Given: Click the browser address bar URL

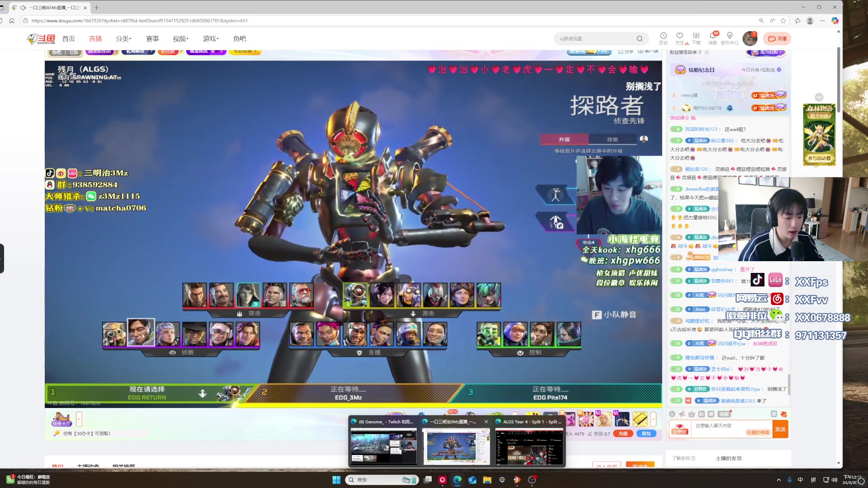Looking at the screenshot, I should click(x=139, y=21).
